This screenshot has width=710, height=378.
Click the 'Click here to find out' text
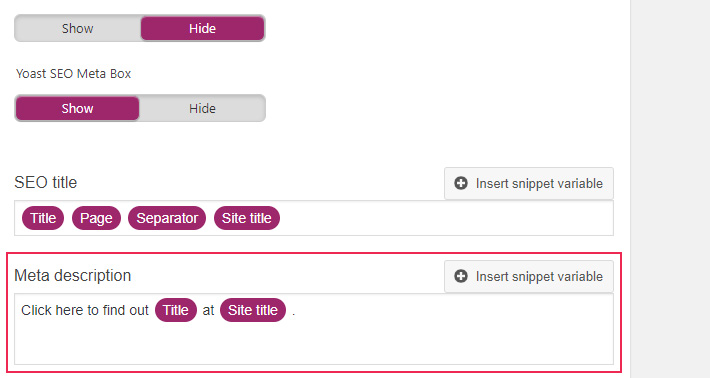pos(85,310)
